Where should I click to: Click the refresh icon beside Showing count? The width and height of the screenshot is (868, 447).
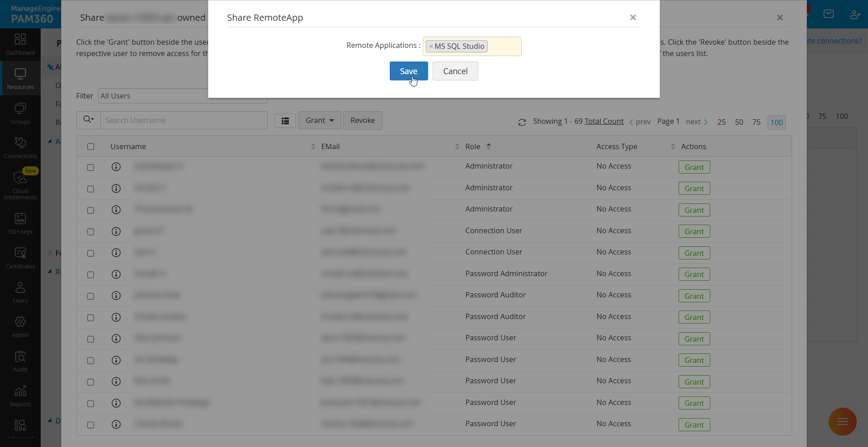click(x=522, y=122)
